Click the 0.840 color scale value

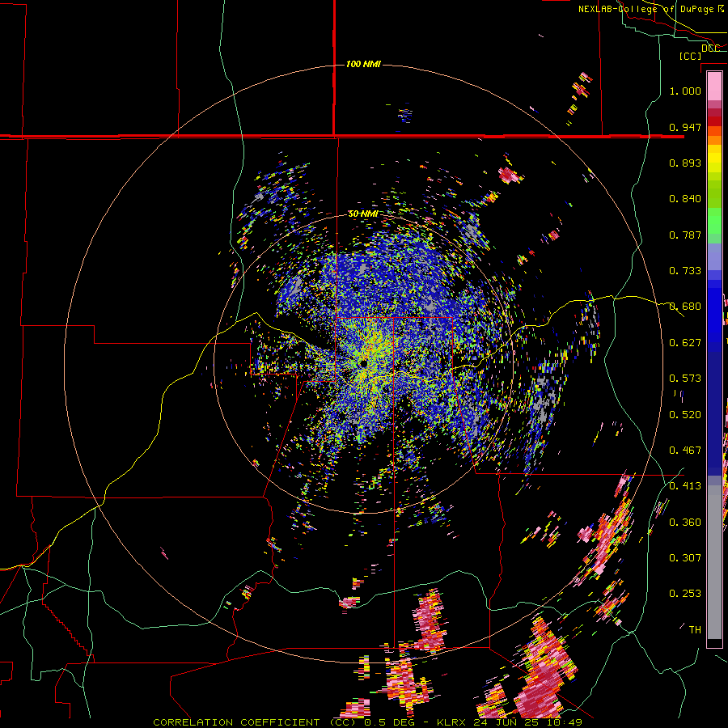click(x=685, y=199)
